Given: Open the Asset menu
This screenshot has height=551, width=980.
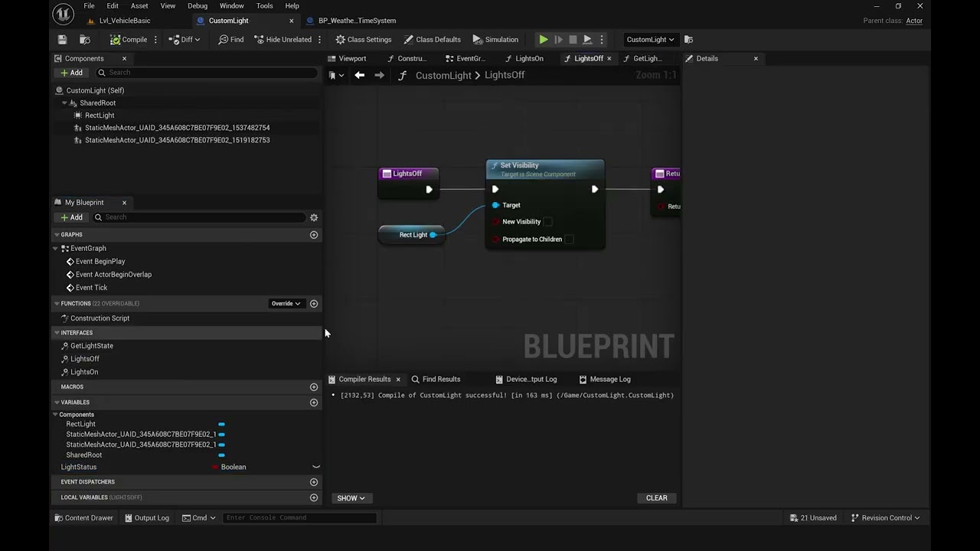Looking at the screenshot, I should [x=139, y=6].
